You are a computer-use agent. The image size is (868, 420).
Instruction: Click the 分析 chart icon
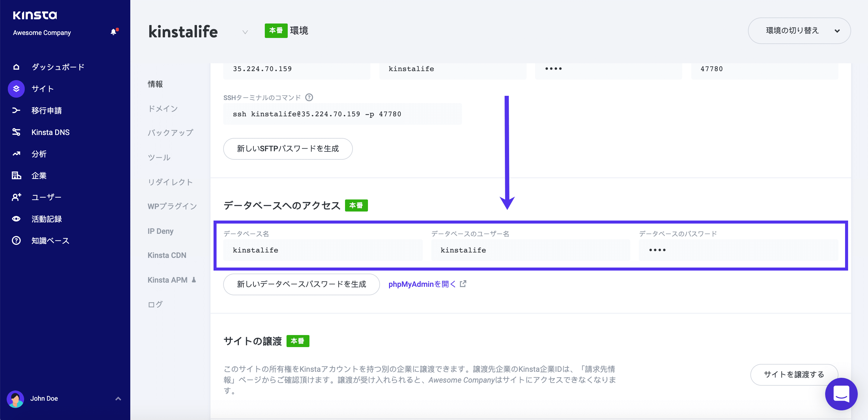click(16, 154)
